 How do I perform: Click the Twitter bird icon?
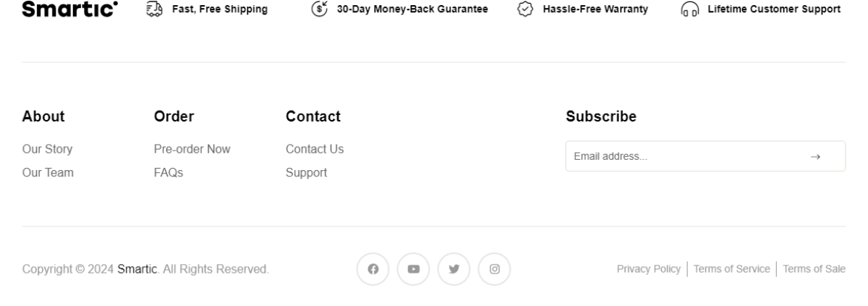[x=454, y=269]
